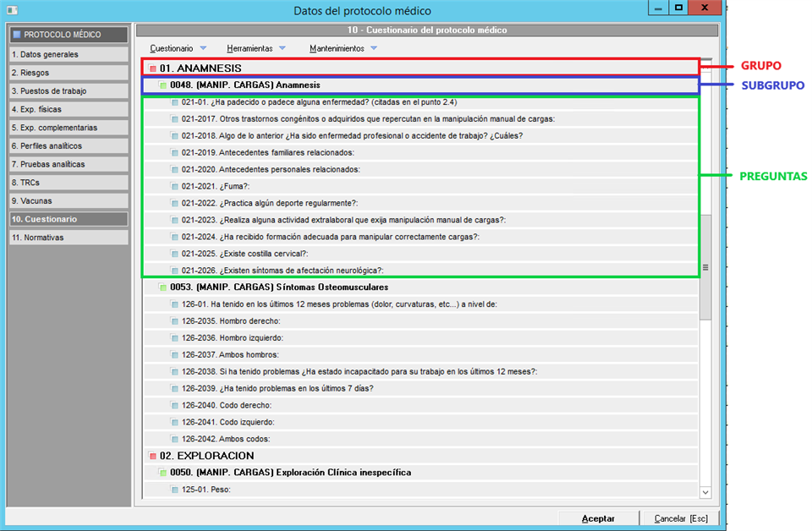Go to the 2. Riesgos section
Viewport: 812px width, 531px height.
(x=68, y=73)
